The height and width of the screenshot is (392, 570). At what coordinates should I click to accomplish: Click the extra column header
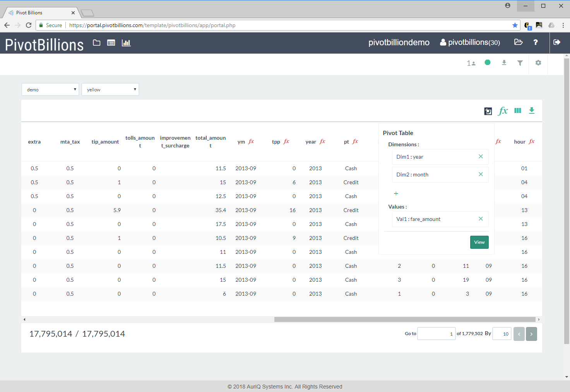[x=34, y=142]
